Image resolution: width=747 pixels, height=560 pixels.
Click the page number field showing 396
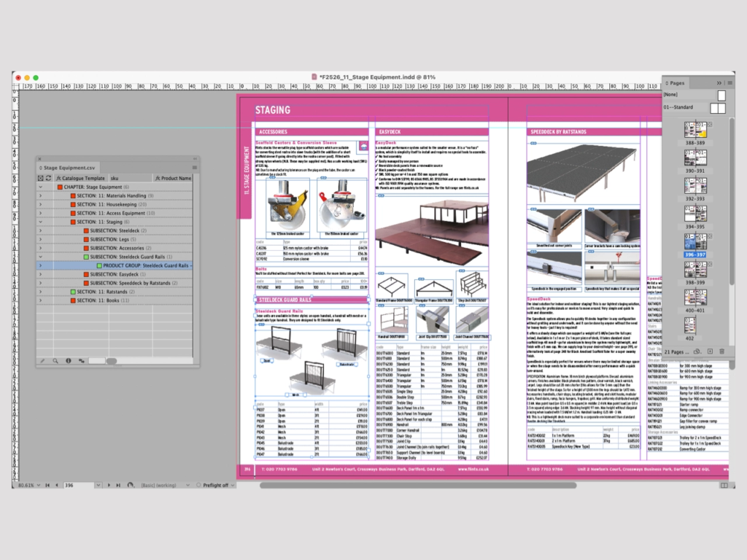(x=79, y=485)
